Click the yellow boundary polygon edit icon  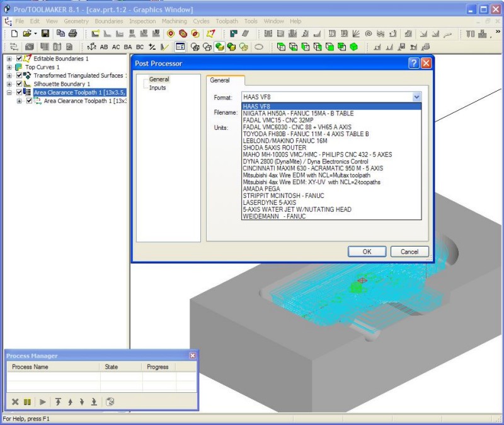point(210,33)
